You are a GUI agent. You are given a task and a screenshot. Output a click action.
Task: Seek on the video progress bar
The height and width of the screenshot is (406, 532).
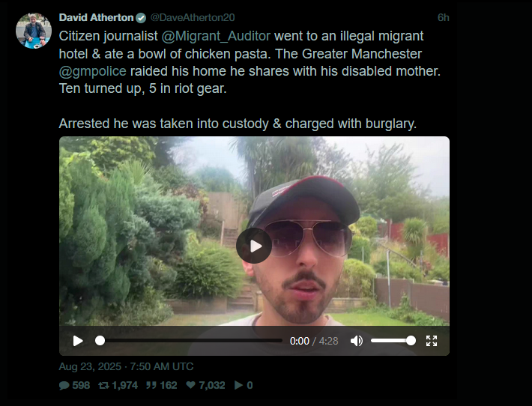(x=189, y=341)
